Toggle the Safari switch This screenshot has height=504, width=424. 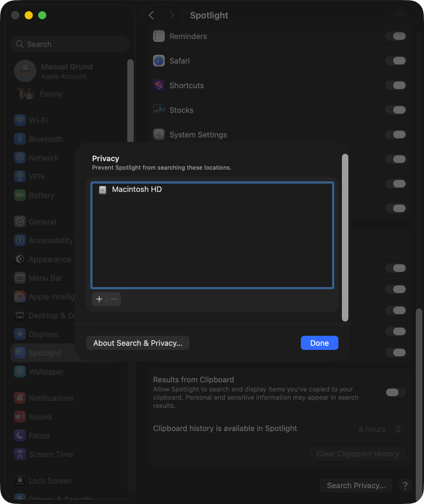tap(396, 61)
